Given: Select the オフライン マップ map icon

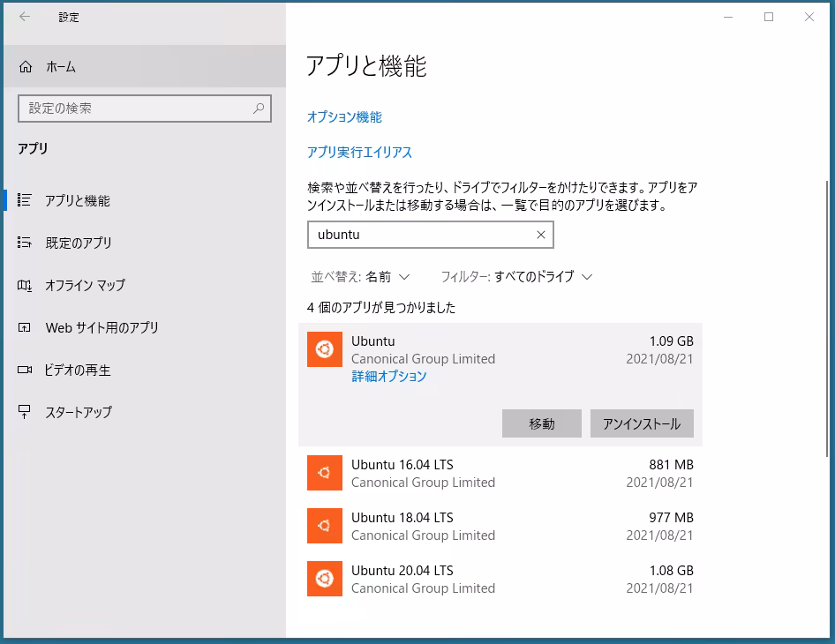Looking at the screenshot, I should 25,285.
